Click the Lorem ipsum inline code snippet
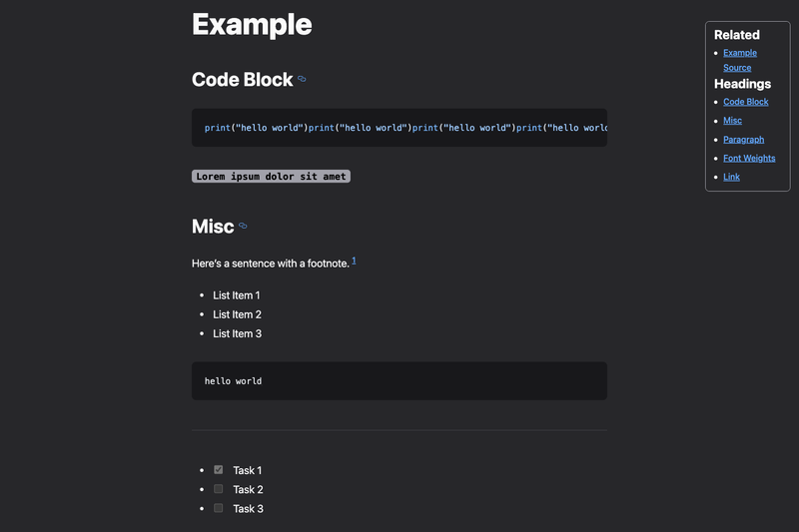Viewport: 799px width, 532px height. (x=271, y=176)
